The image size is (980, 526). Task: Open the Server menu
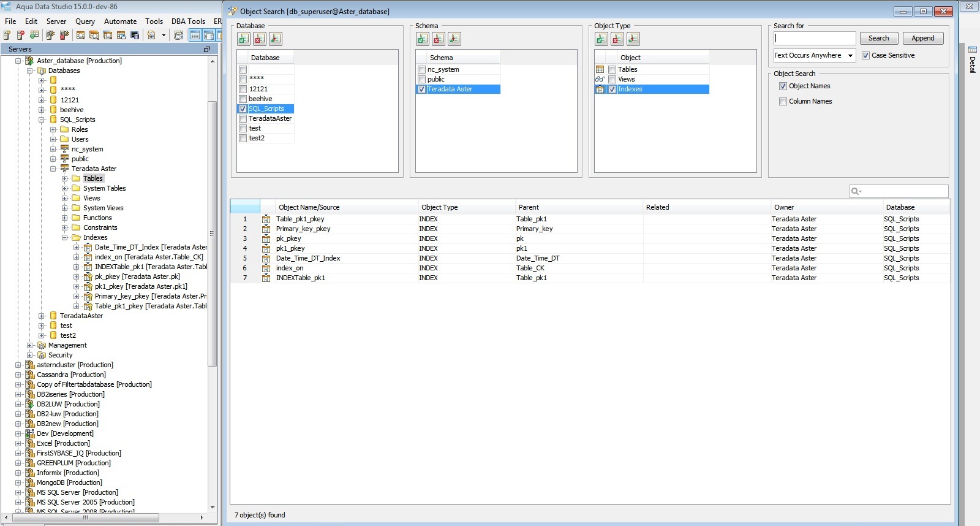[x=56, y=21]
